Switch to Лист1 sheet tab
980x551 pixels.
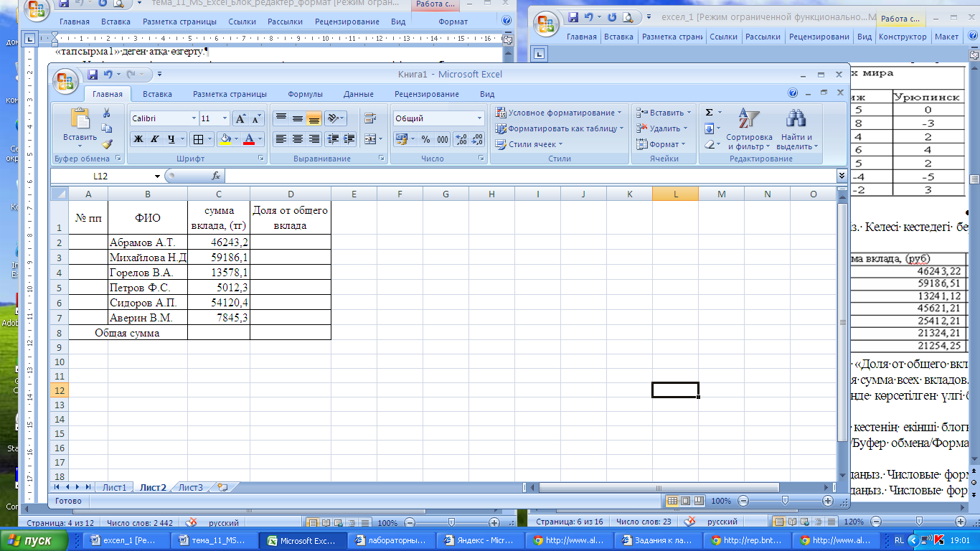114,487
